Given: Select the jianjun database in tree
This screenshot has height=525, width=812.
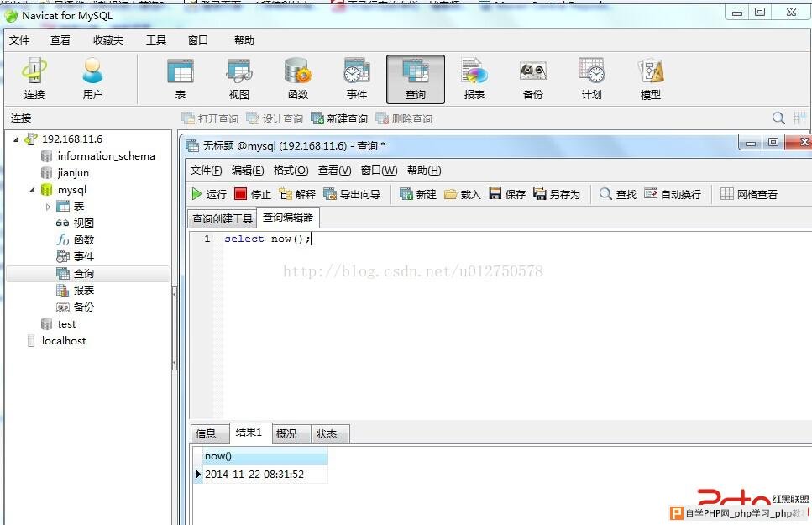Looking at the screenshot, I should coord(73,172).
